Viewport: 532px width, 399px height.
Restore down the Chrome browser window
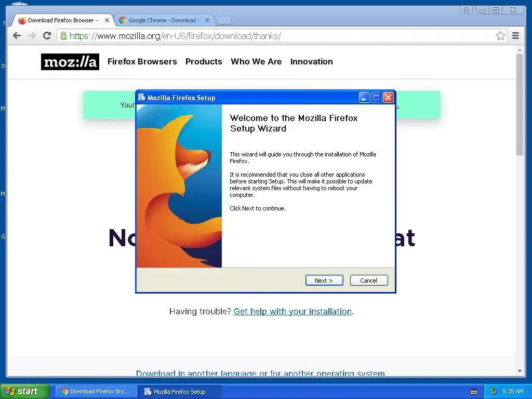coord(496,10)
